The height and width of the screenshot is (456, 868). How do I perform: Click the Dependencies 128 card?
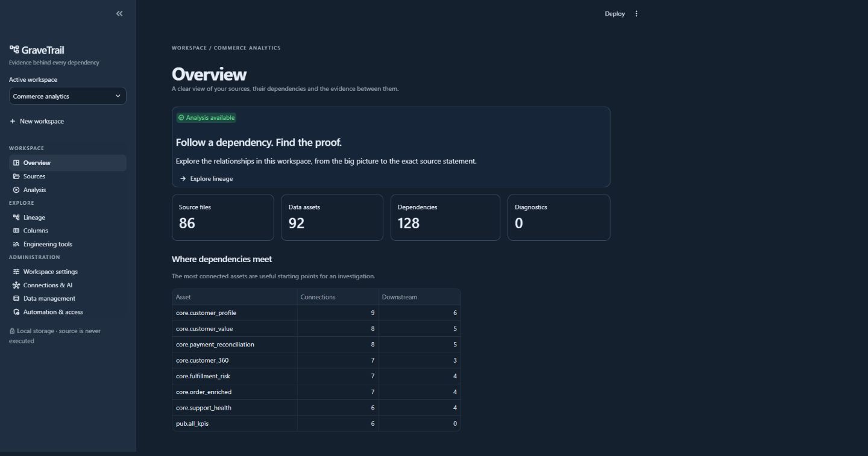click(445, 217)
